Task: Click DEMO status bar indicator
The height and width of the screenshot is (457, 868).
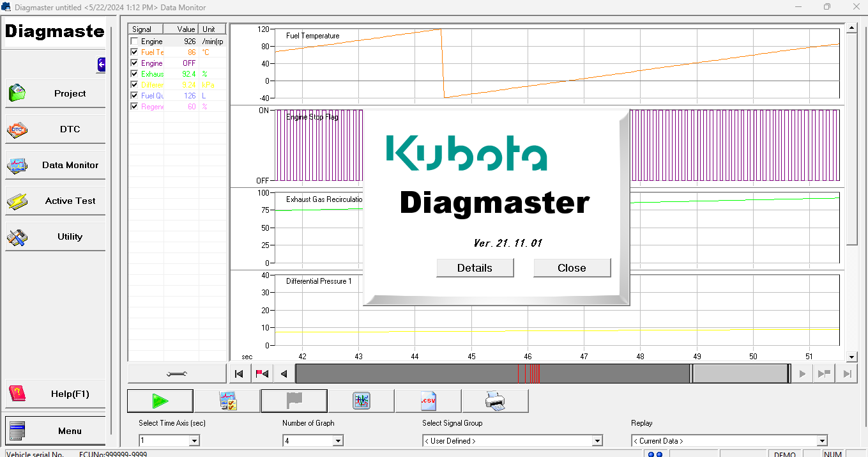Action: click(784, 454)
